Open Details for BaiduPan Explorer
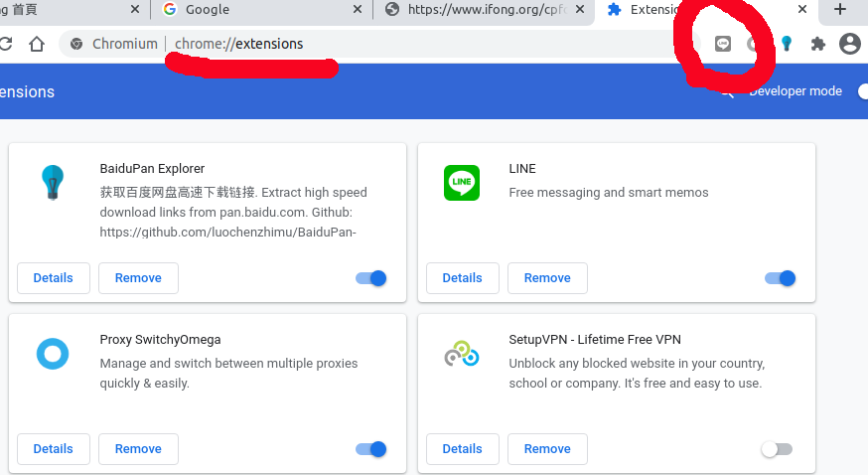868x475 pixels. click(x=54, y=278)
